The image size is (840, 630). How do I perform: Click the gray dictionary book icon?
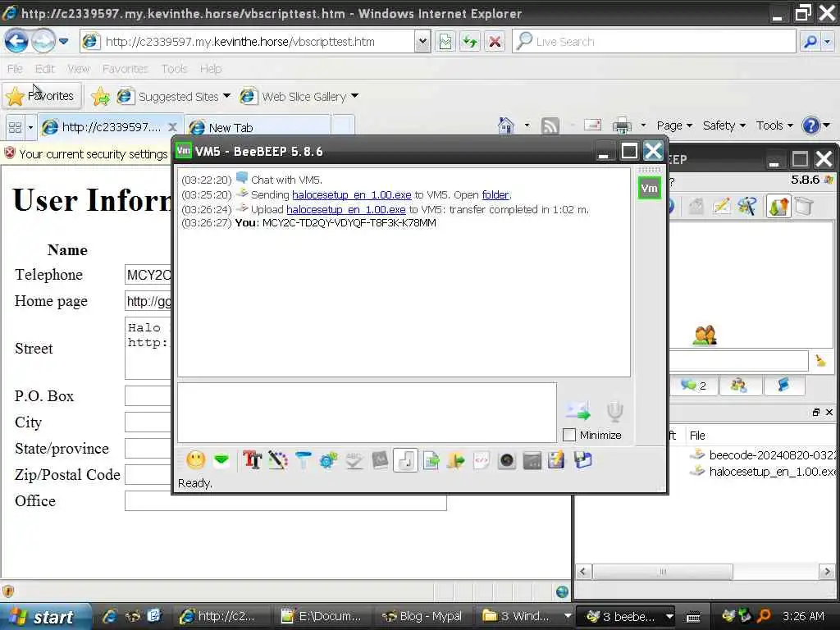pyautogui.click(x=380, y=460)
